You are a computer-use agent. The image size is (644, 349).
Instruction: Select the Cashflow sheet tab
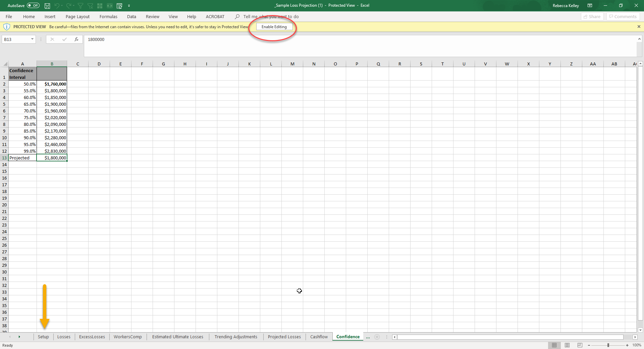click(x=319, y=337)
